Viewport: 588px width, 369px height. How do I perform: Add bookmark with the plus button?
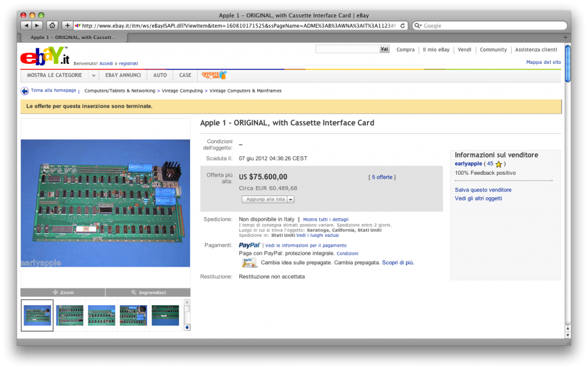[x=67, y=25]
